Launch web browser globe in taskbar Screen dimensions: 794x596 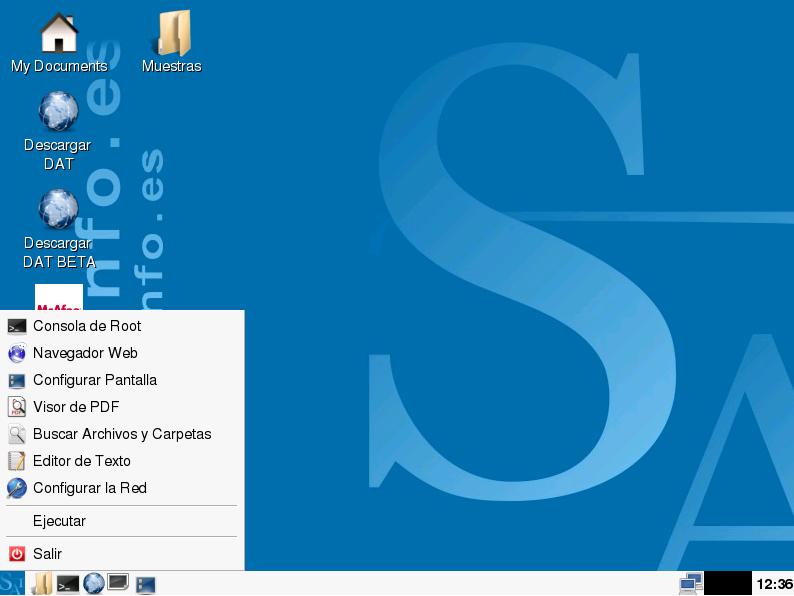coord(94,583)
